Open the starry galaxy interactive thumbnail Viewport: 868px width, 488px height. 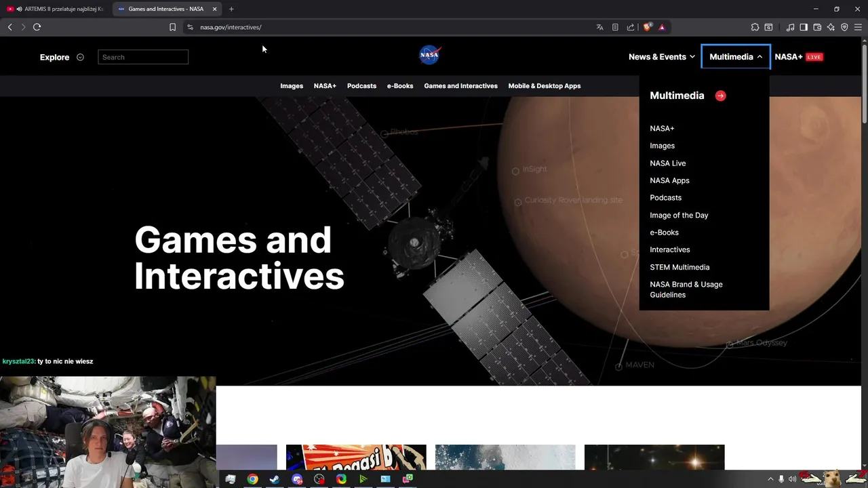(654, 457)
